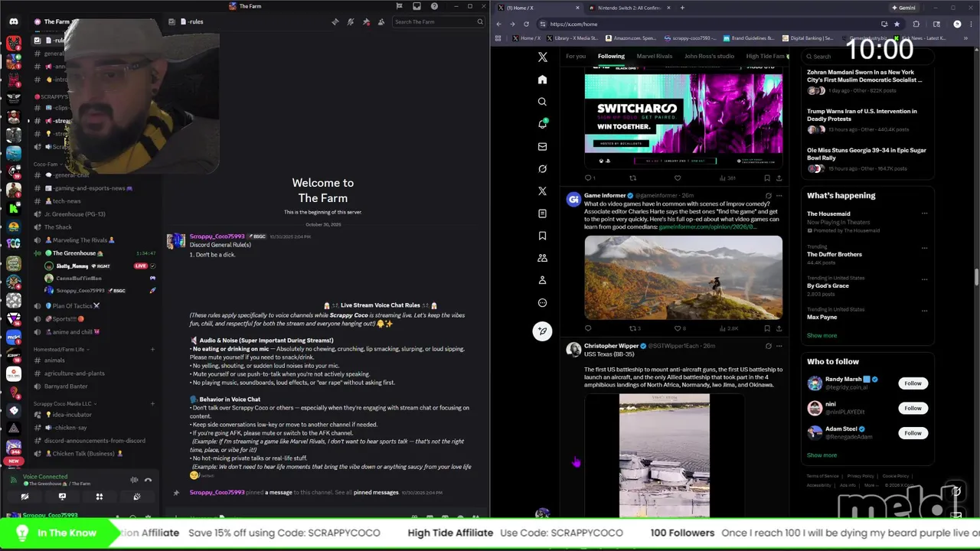Join the Barnyard Banter voice channel
The width and height of the screenshot is (980, 551).
point(66,386)
